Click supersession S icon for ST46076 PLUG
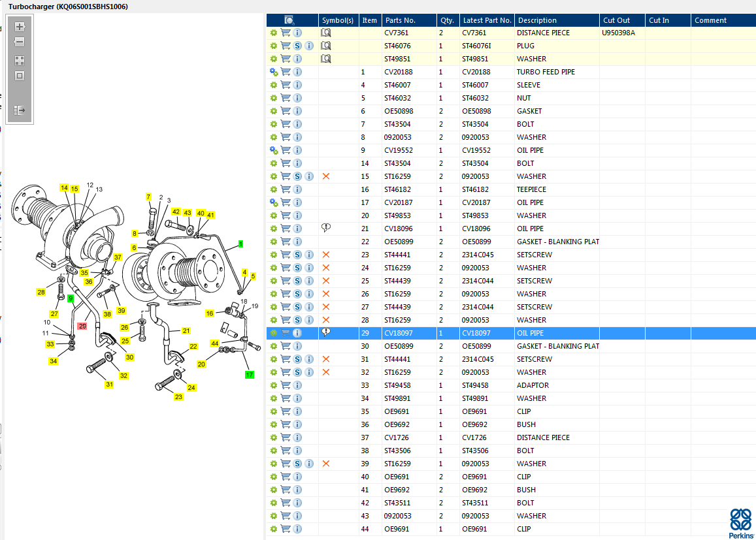The height and width of the screenshot is (540, 756). tap(297, 46)
